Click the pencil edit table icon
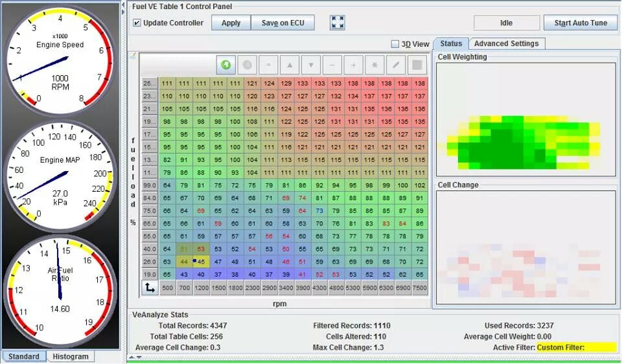Image resolution: width=622 pixels, height=364 pixels. [396, 65]
